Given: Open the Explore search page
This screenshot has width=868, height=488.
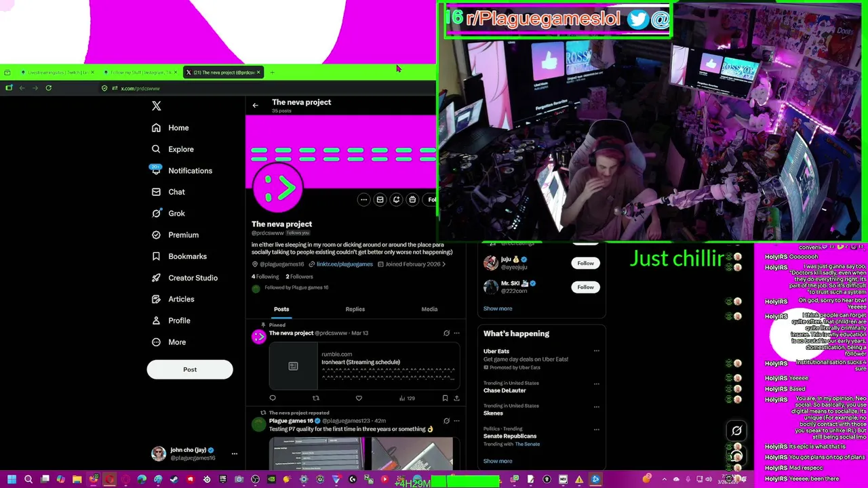Looking at the screenshot, I should coord(173,149).
